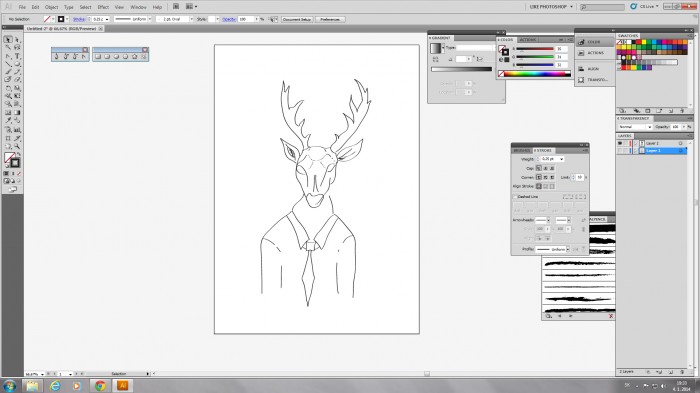Open Weight dropdown in Stroke panel
700x393 pixels.
[x=561, y=159]
